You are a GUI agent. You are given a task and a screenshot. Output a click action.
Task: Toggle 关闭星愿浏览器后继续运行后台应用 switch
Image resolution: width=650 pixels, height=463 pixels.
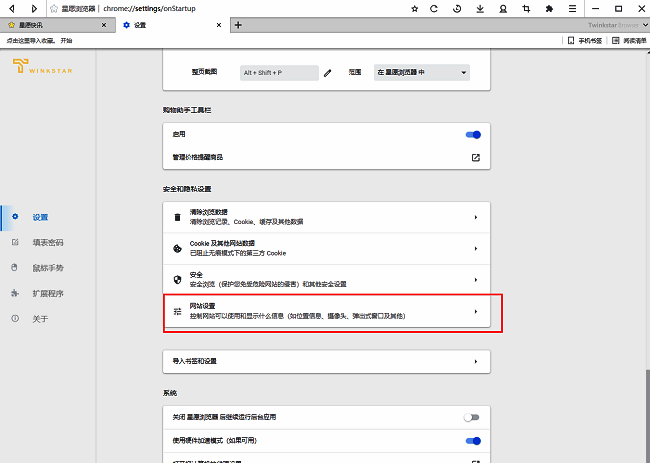(x=472, y=417)
